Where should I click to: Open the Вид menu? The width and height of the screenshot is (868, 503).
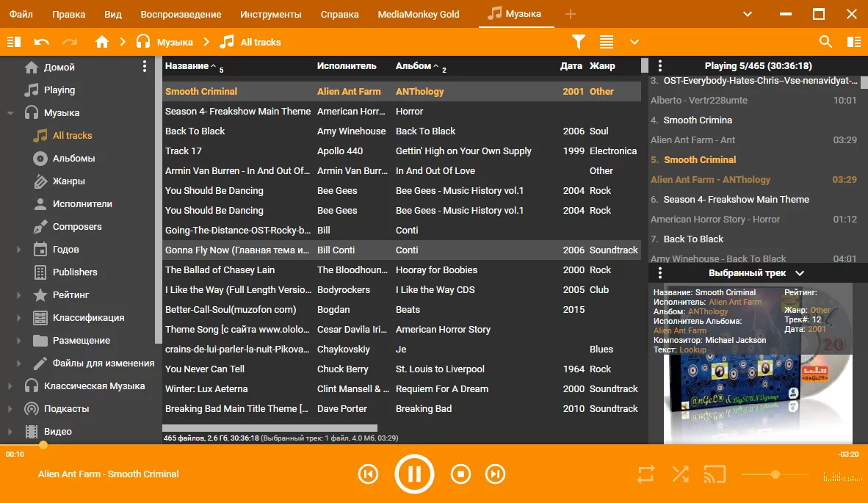coord(113,14)
